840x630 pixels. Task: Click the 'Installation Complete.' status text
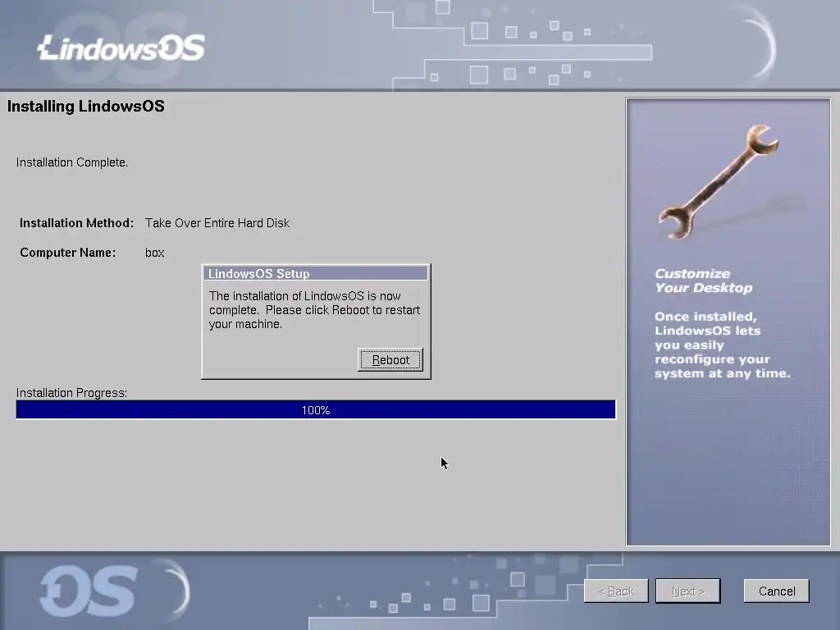click(72, 162)
